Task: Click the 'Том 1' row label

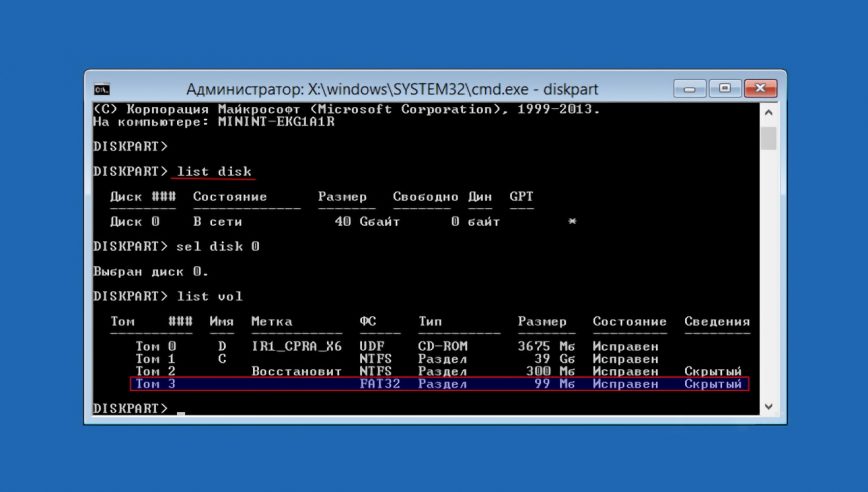Action: click(156, 359)
